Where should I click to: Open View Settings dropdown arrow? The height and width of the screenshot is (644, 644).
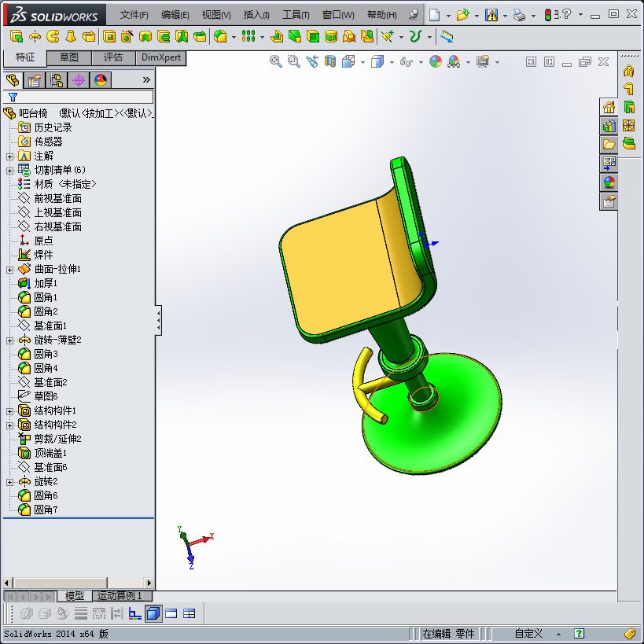click(x=497, y=62)
